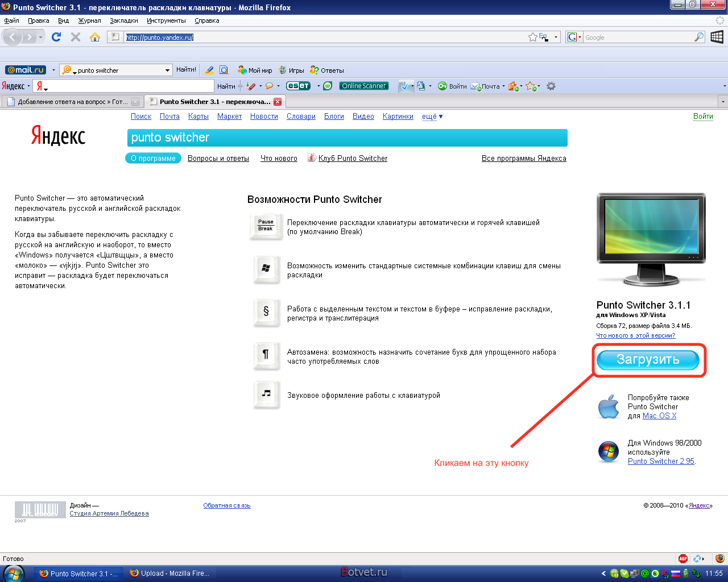Open the Что нового link
Screen dimensions: 728x582
coord(279,159)
